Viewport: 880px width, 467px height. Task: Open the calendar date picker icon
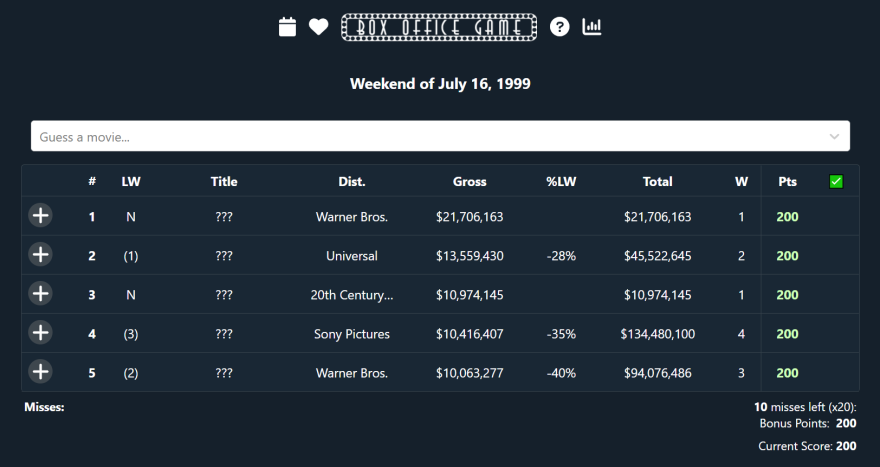coord(288,27)
